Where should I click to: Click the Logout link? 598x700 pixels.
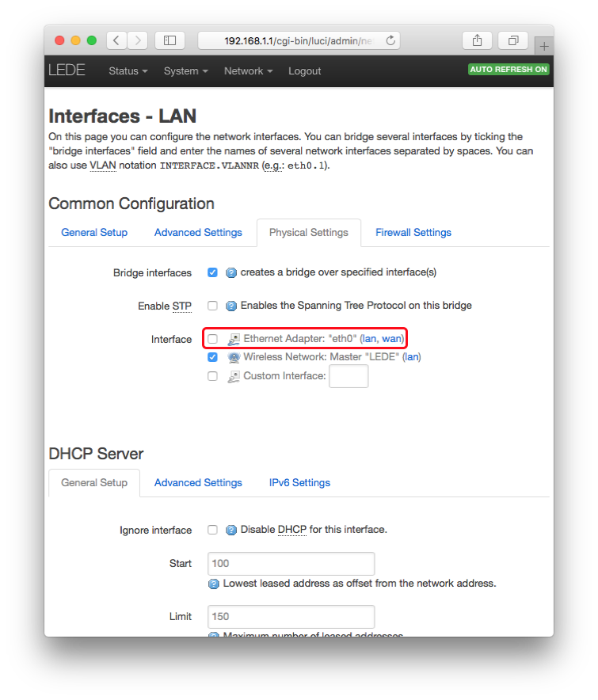305,71
